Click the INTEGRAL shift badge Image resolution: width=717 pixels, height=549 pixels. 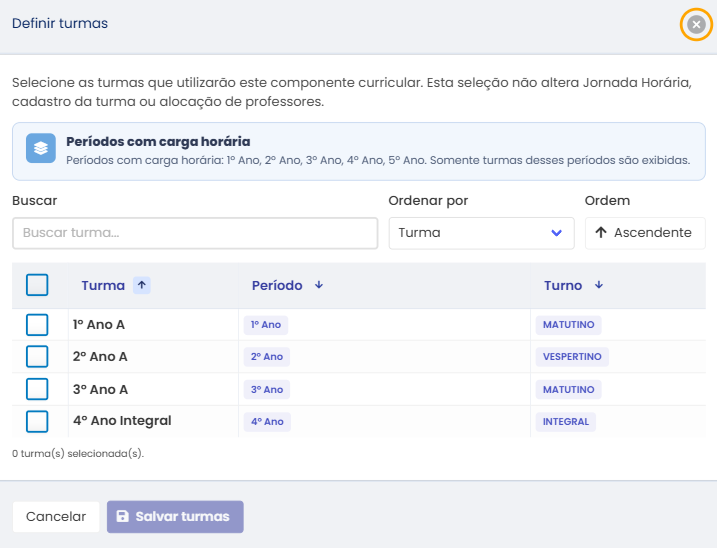point(566,422)
